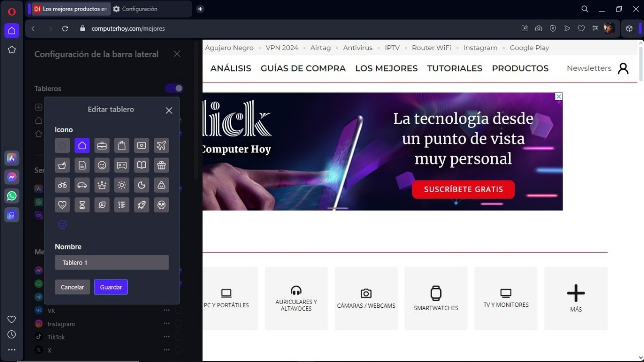This screenshot has width=644, height=362.
Task: Pick the bicycle board icon
Action: pos(62,185)
